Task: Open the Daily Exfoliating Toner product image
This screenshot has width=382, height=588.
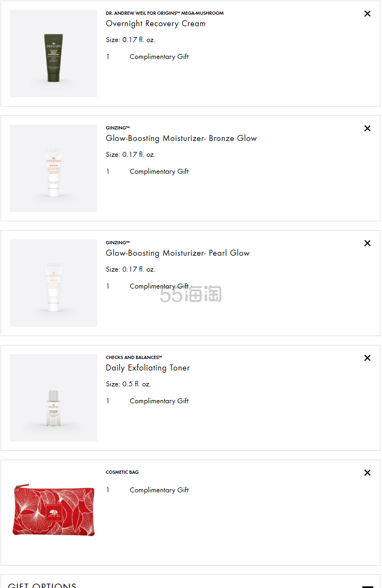Action: coord(53,398)
